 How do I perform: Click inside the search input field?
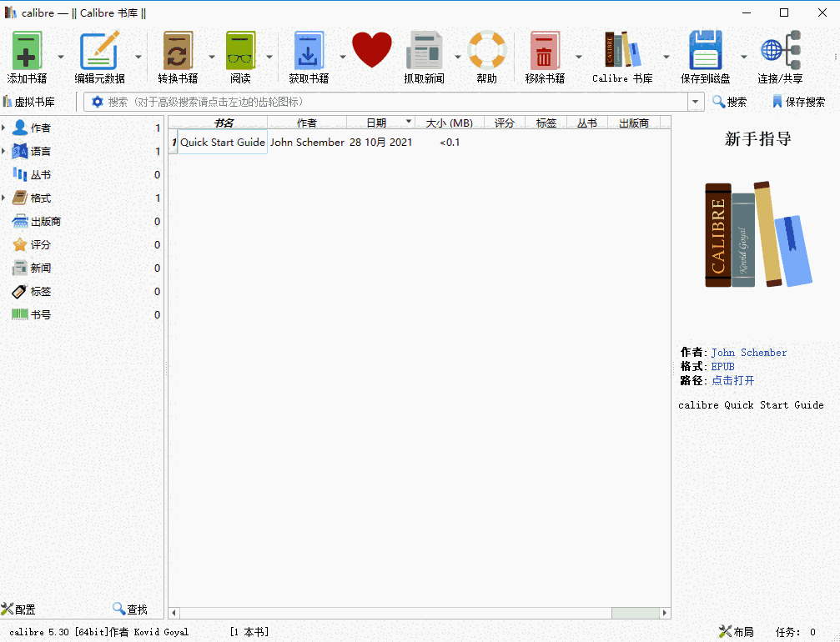coord(392,102)
